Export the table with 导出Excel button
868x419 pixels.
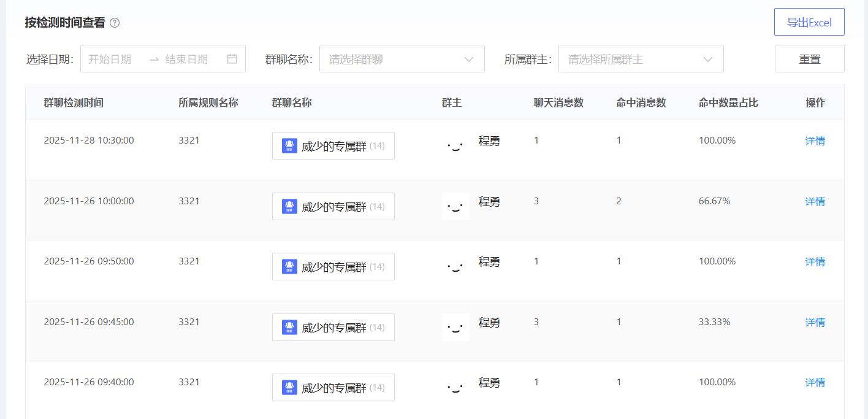point(809,22)
